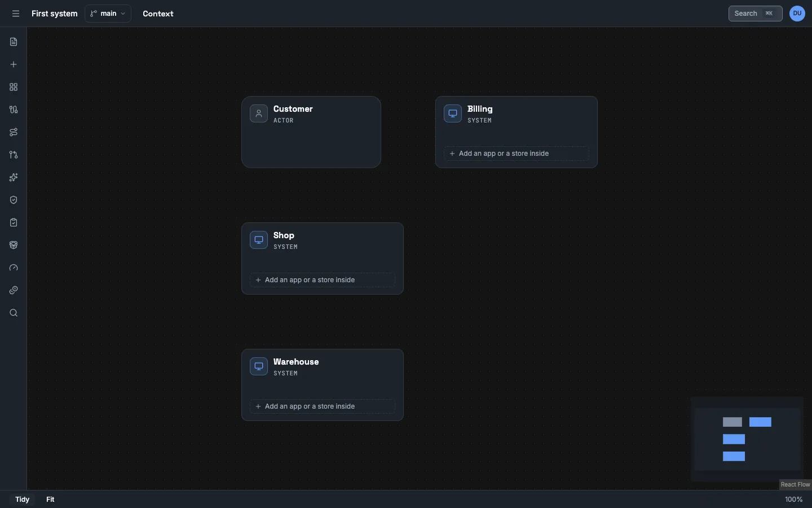This screenshot has height=508, width=812.
Task: Open the pull request icon in the sidebar
Action: pyautogui.click(x=14, y=155)
